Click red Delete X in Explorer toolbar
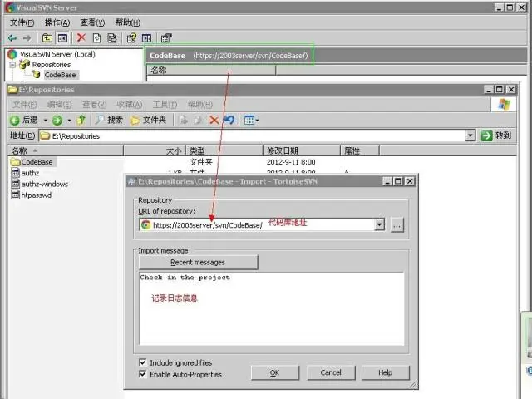The height and width of the screenshot is (399, 532). pyautogui.click(x=214, y=120)
